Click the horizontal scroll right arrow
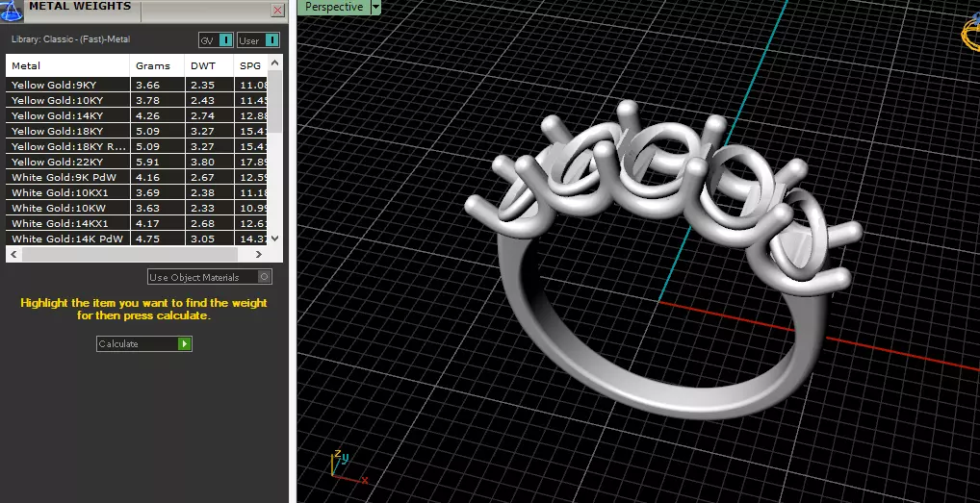This screenshot has width=980, height=503. click(259, 254)
